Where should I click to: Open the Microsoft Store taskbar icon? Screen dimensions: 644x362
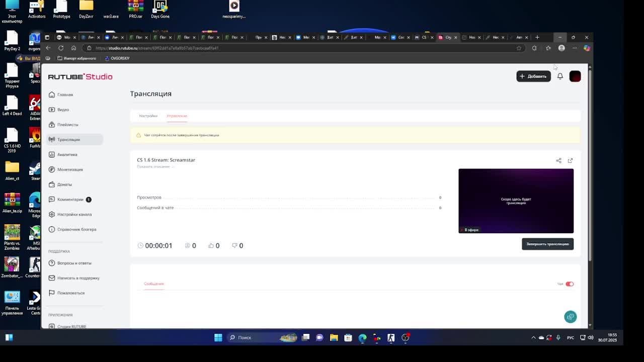[x=348, y=337]
